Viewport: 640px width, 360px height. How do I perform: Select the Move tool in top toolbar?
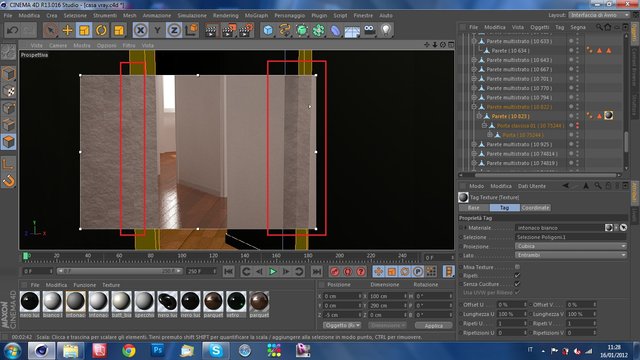click(67, 30)
